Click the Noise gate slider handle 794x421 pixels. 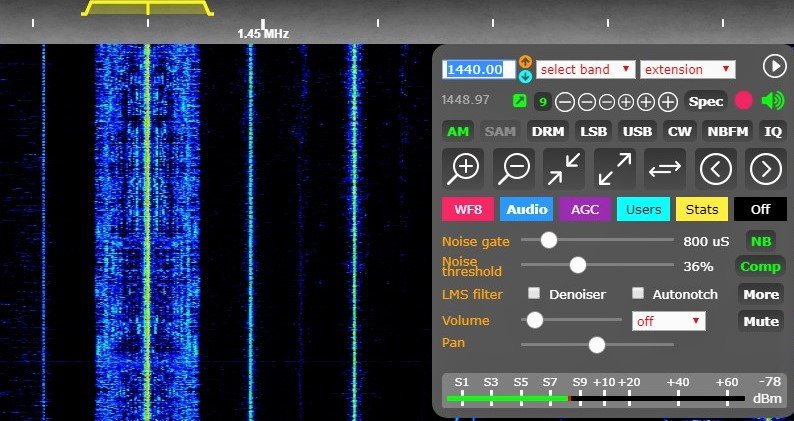click(548, 240)
